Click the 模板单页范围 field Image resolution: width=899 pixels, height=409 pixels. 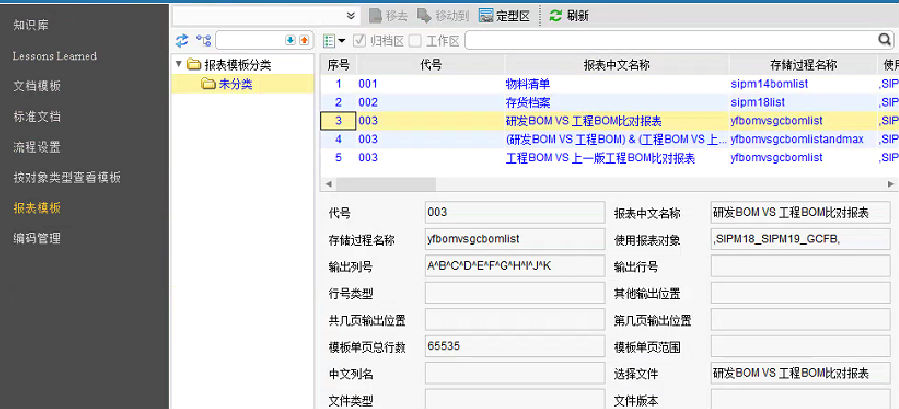[800, 346]
